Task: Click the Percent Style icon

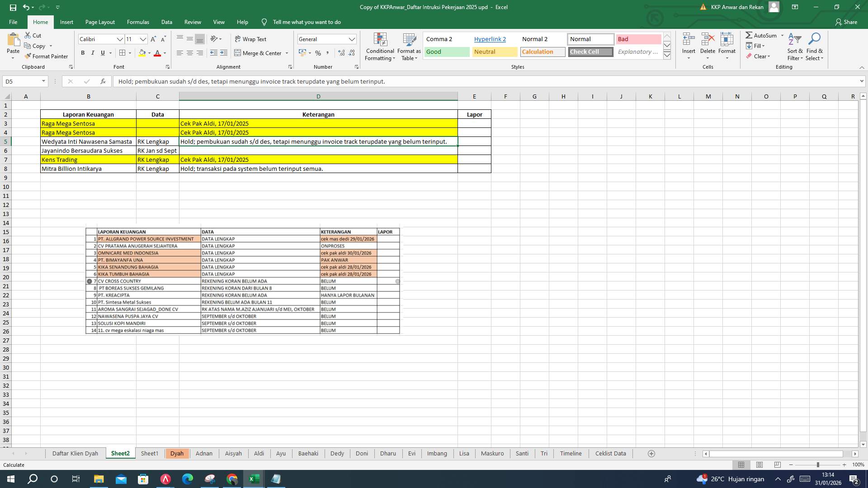Action: 318,53
